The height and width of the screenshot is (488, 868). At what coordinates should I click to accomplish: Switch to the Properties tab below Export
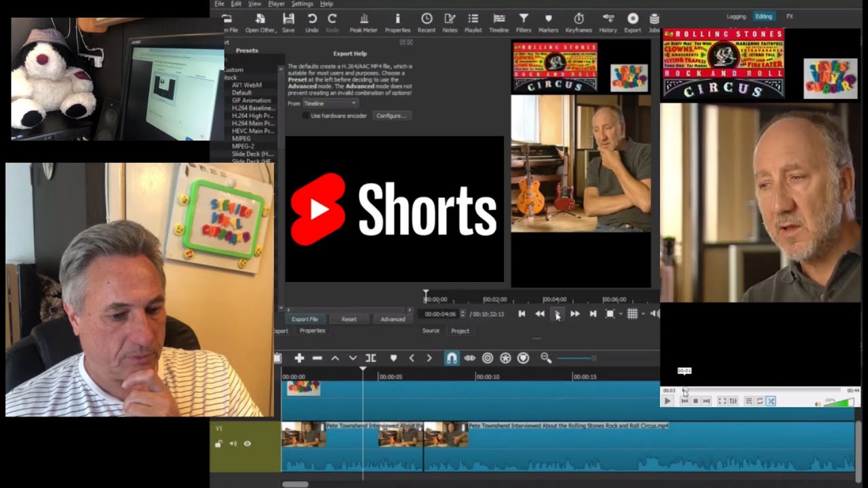click(313, 331)
